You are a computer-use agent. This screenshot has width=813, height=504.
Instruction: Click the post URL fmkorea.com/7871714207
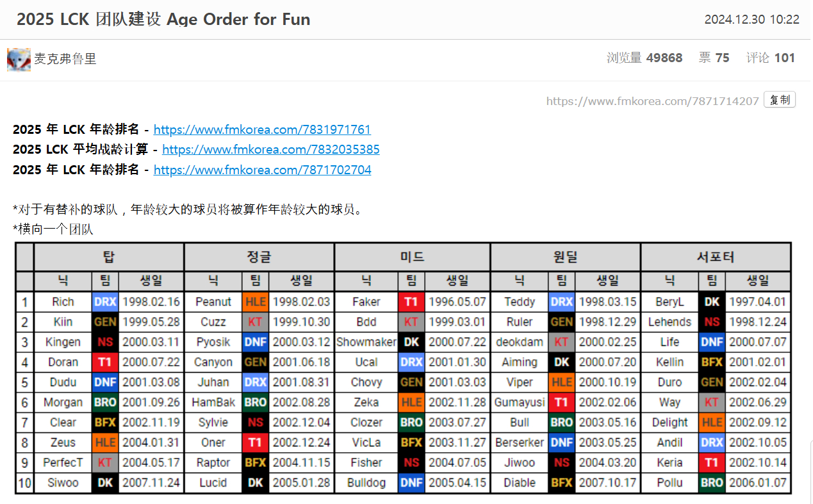coord(652,101)
